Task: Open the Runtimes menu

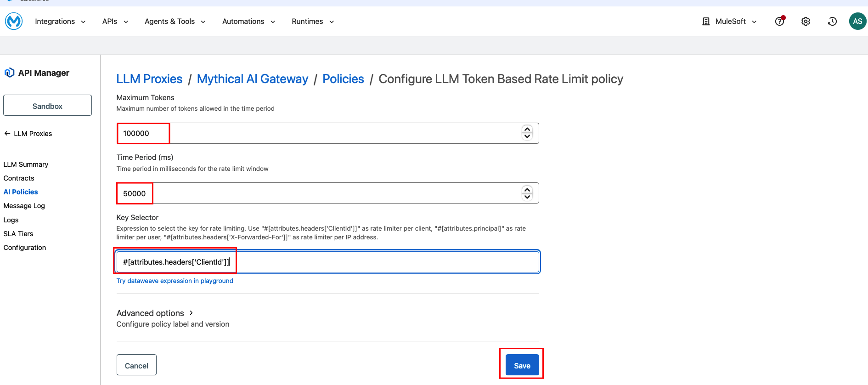Action: click(x=313, y=21)
